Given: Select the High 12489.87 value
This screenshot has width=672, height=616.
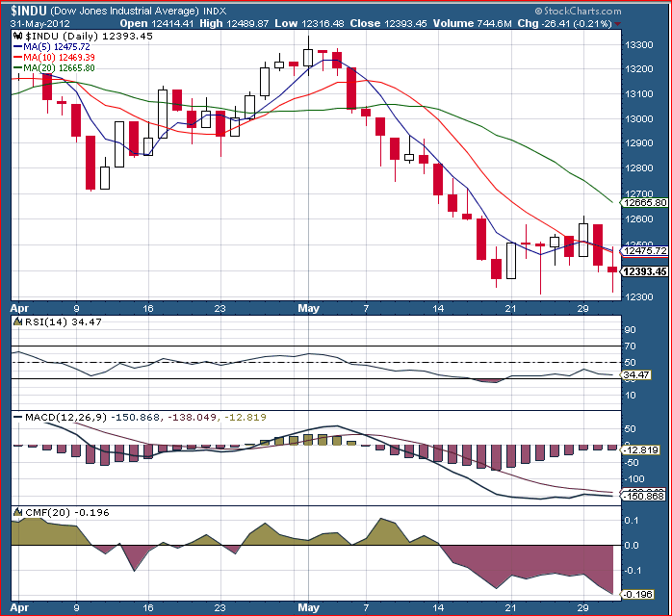Looking at the screenshot, I should point(234,23).
